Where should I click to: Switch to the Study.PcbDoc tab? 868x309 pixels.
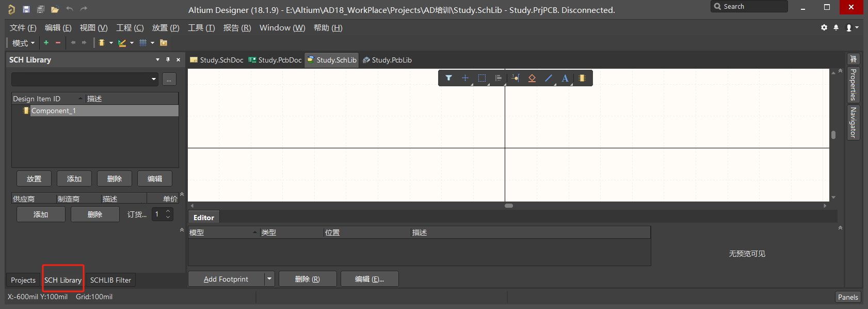(x=275, y=60)
